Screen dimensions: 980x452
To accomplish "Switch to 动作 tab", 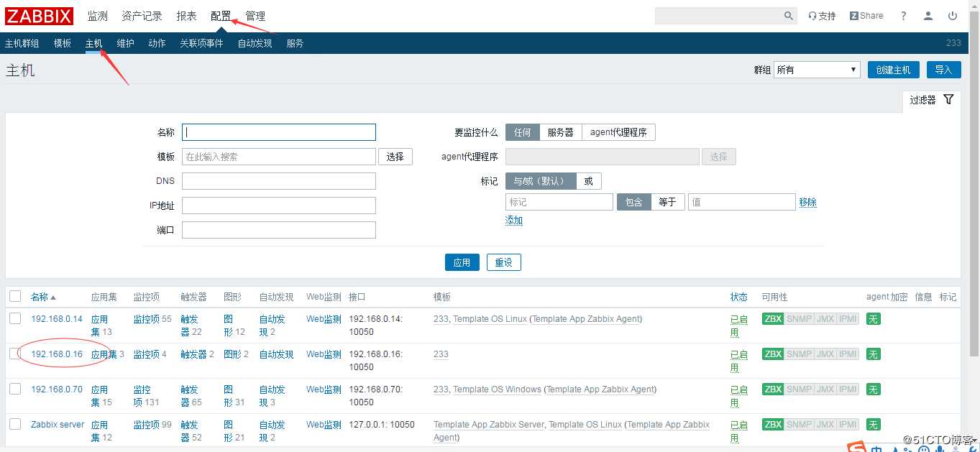I will 157,43.
